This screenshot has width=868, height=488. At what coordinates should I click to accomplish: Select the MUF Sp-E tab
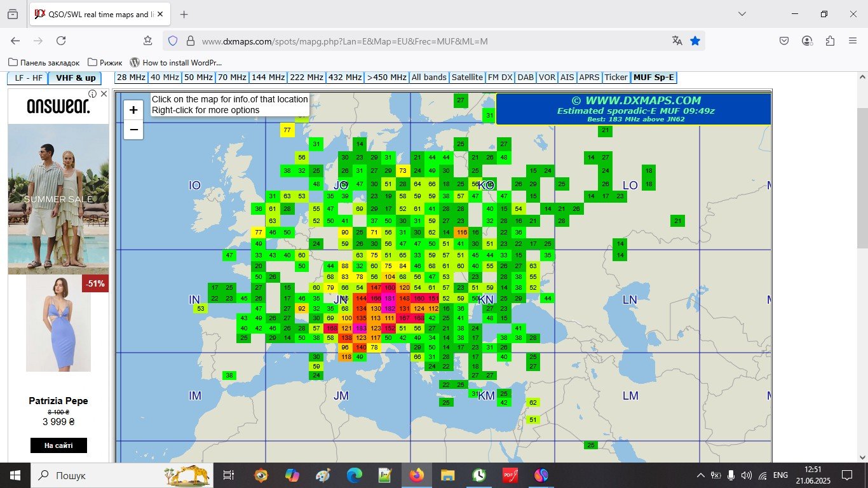tap(654, 78)
